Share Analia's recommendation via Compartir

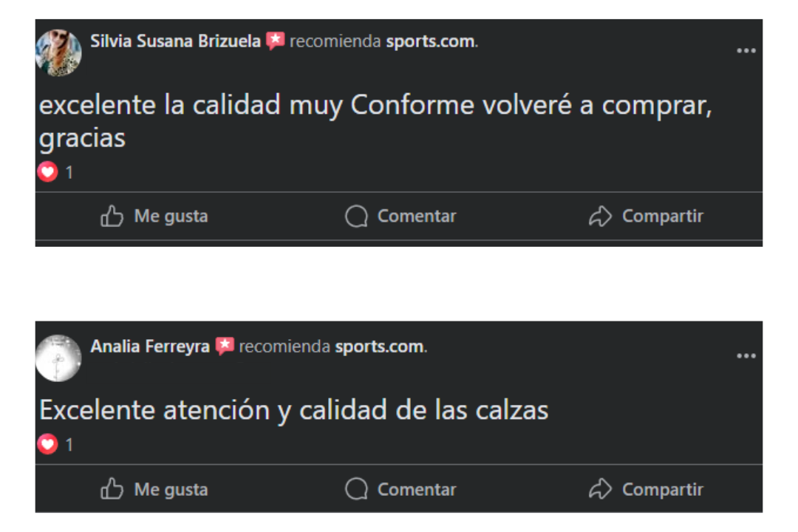coord(646,489)
